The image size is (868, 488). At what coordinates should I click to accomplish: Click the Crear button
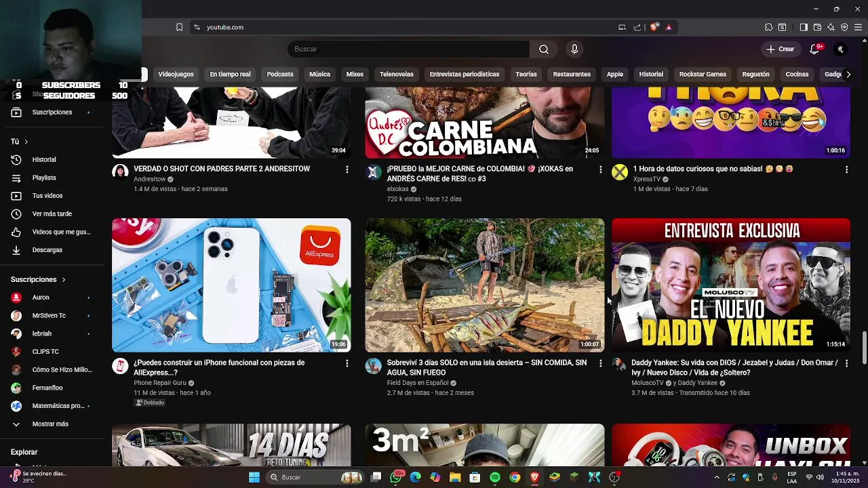(x=781, y=49)
